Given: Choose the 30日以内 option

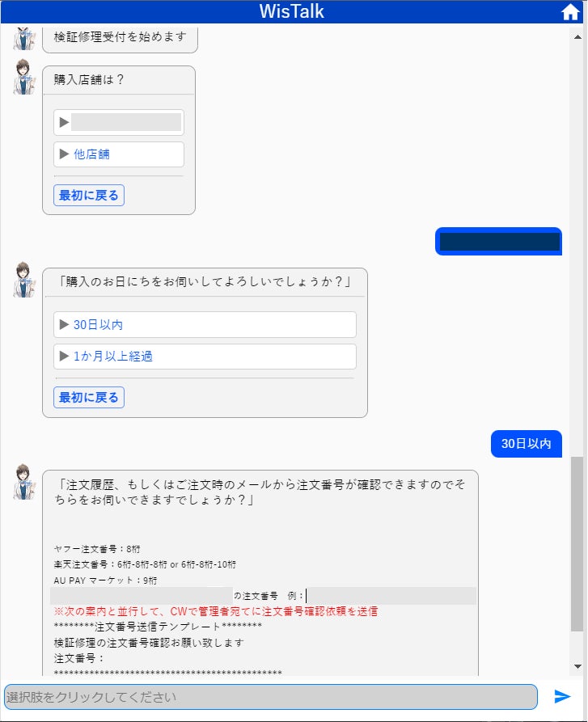Looking at the screenshot, I should [205, 325].
